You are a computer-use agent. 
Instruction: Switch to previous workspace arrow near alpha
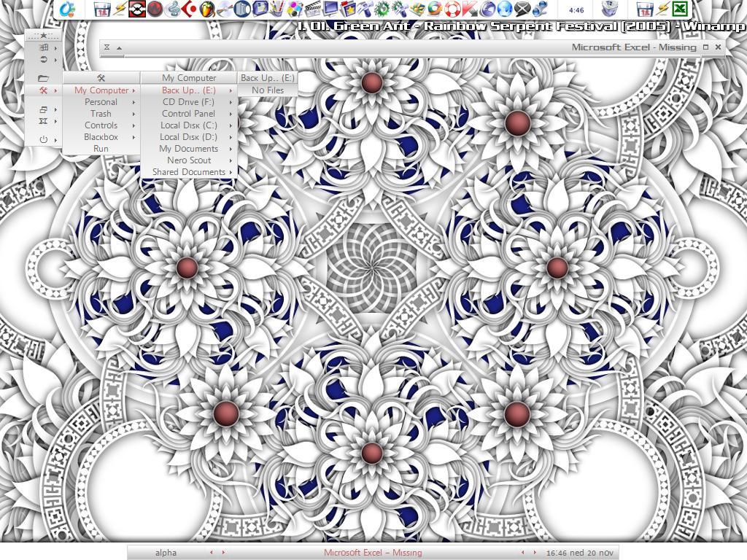click(x=212, y=553)
